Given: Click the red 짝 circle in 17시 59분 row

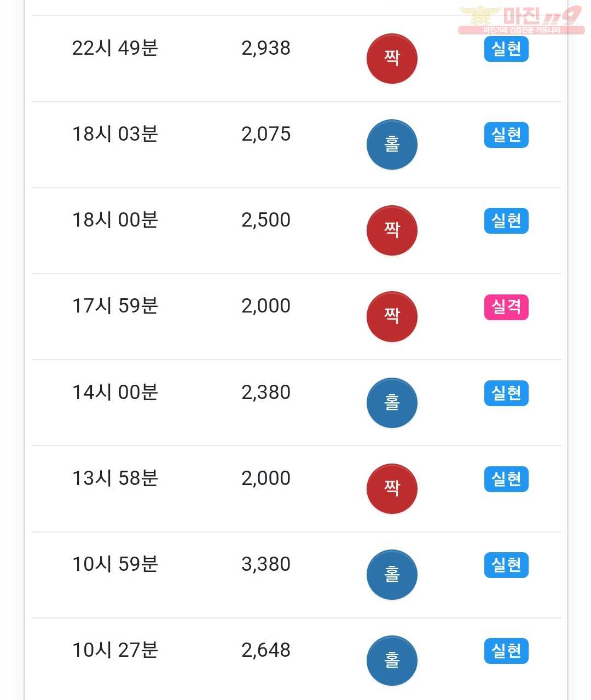Looking at the screenshot, I should coord(392,316).
